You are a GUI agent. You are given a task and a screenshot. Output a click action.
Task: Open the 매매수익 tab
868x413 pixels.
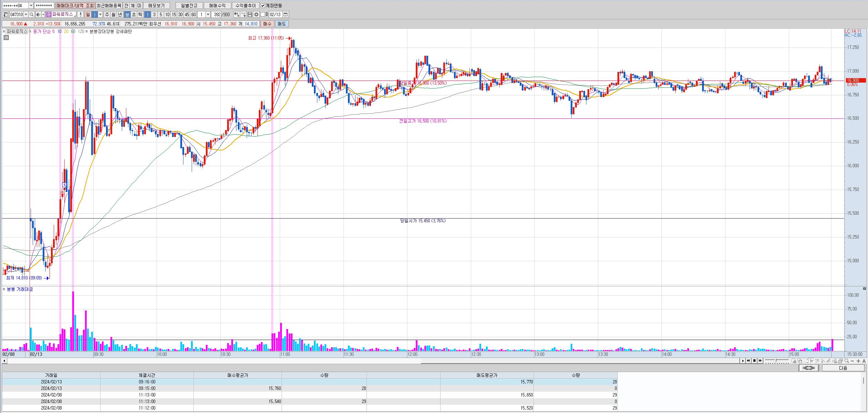tap(217, 6)
